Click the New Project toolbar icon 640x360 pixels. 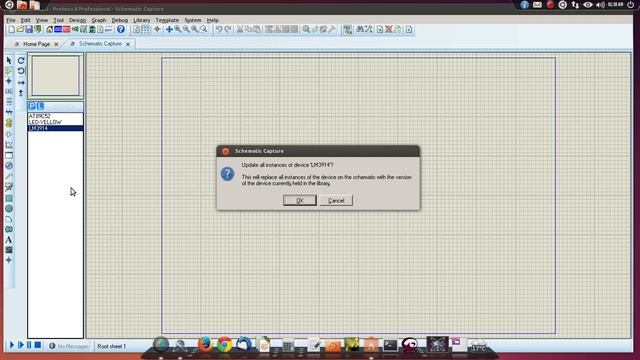click(12, 29)
